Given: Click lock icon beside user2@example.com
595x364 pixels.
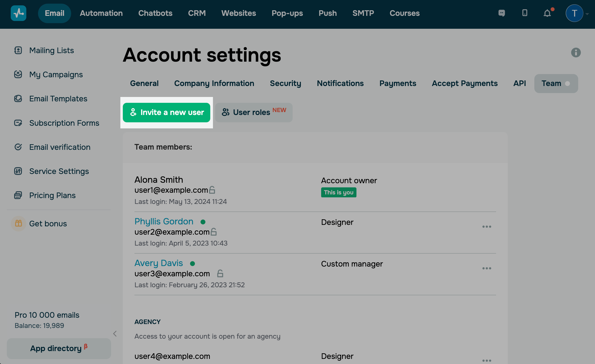Looking at the screenshot, I should [x=214, y=232].
